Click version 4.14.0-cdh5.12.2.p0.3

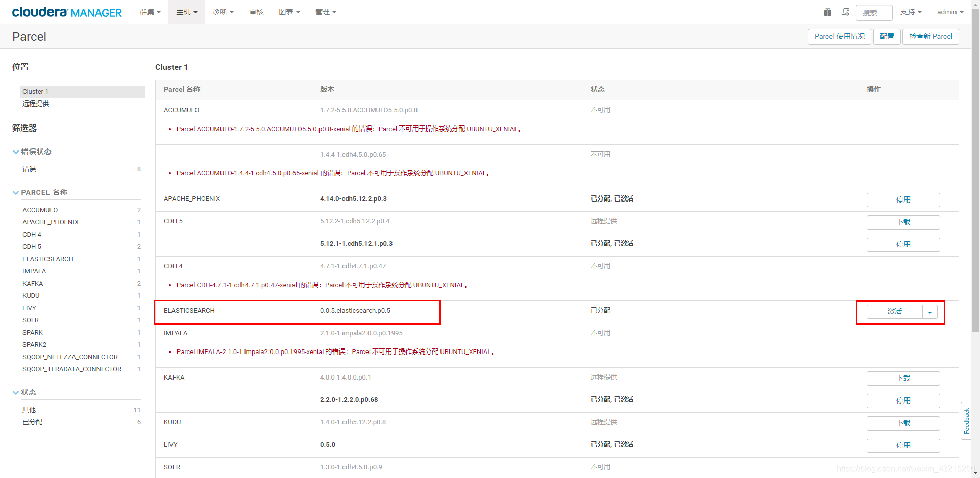click(353, 199)
